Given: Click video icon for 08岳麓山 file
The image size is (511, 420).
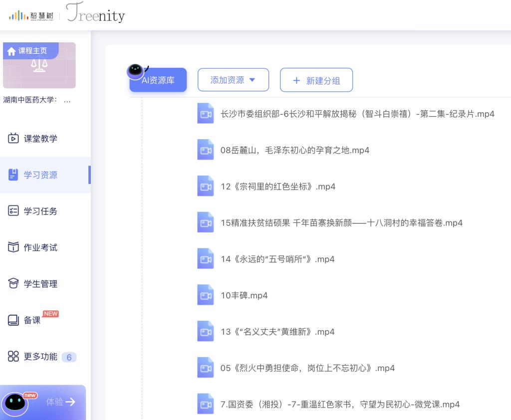Looking at the screenshot, I should tap(205, 150).
